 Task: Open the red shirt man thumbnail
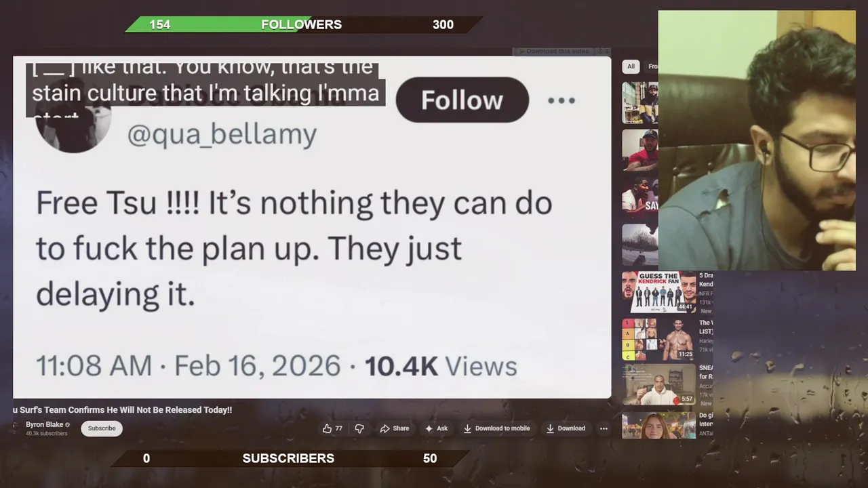(640, 150)
